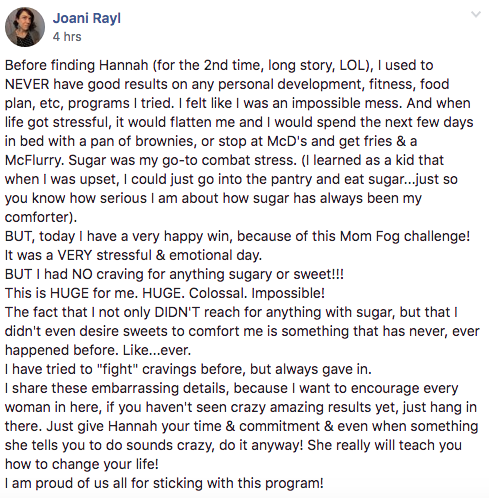Click the line starting 'The fact that I'
Viewport: 489px width, 498px height.
(x=231, y=312)
